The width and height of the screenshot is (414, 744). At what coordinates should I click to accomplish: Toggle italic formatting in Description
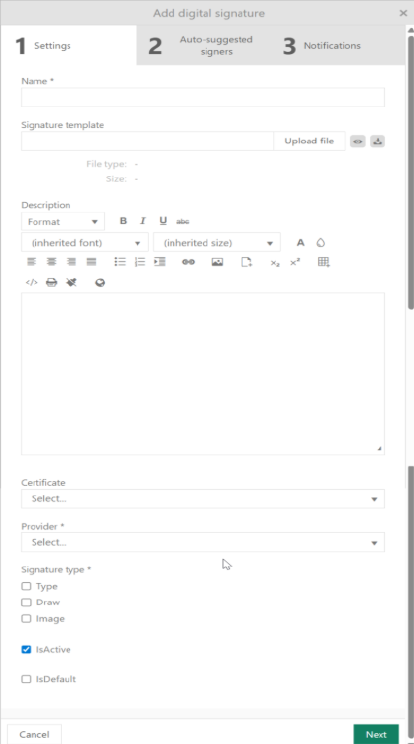(142, 221)
